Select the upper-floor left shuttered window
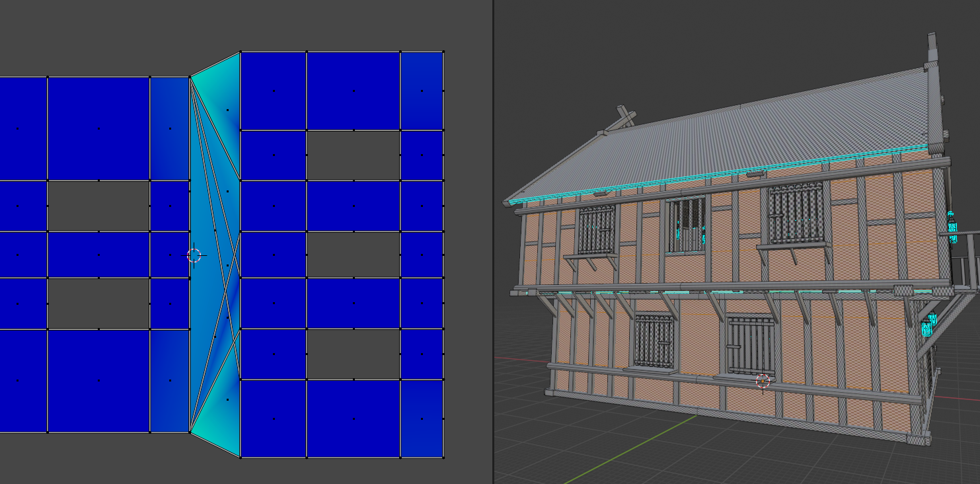 click(x=597, y=230)
